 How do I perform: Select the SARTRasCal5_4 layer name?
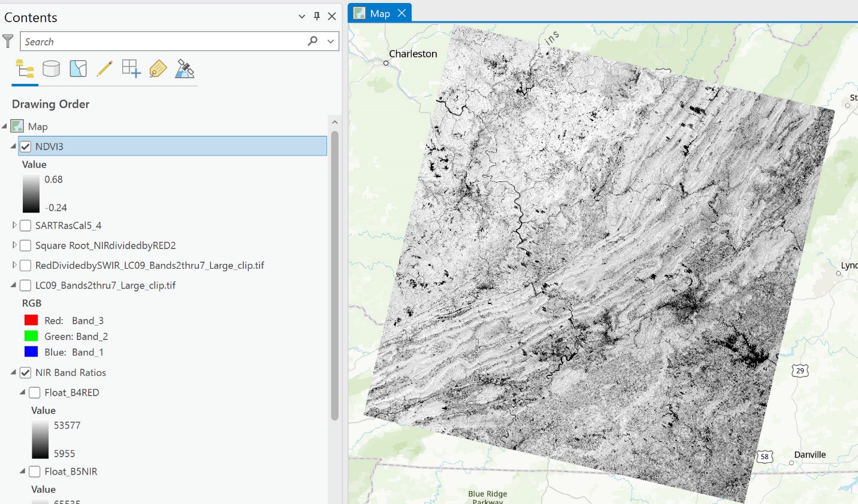68,226
